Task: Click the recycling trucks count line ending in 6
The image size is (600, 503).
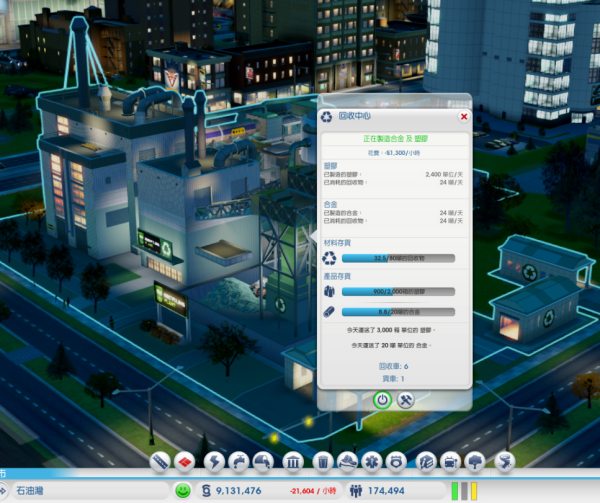Action: (393, 366)
